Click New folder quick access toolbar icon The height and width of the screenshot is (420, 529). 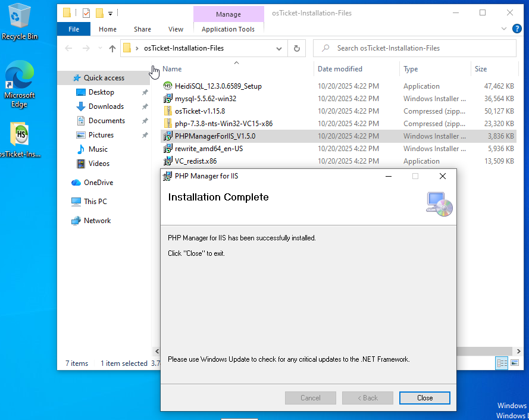click(99, 13)
